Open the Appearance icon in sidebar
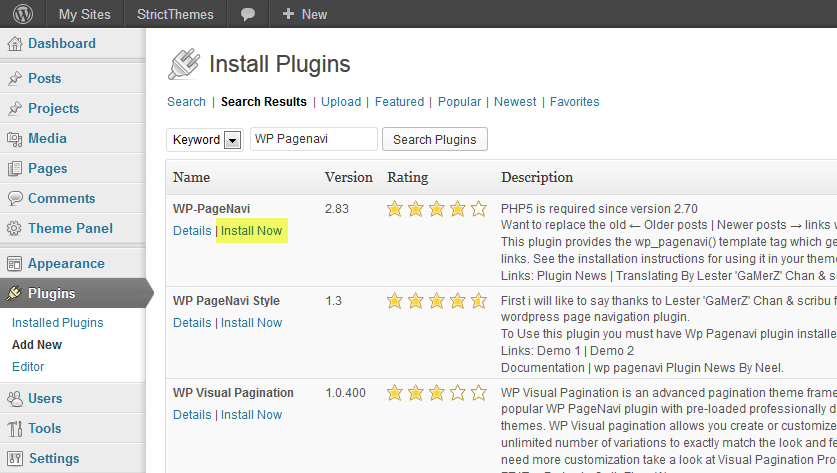 click(x=14, y=264)
